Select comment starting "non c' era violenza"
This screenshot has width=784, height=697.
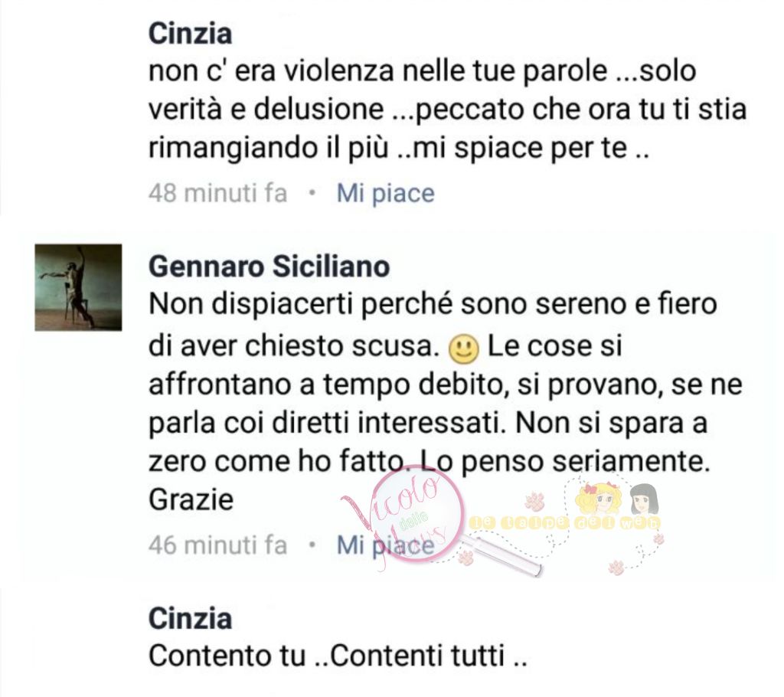447,110
